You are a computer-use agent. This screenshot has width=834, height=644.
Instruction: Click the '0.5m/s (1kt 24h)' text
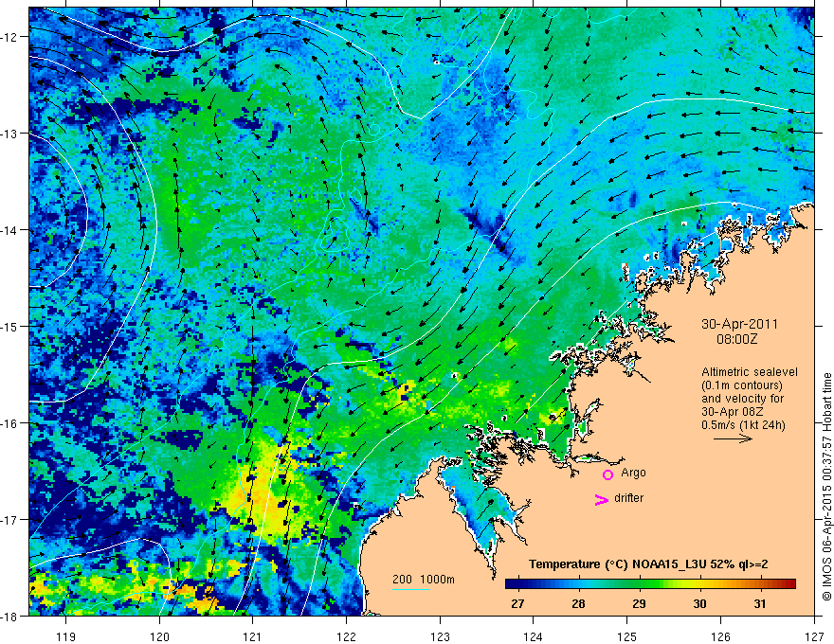point(743,425)
